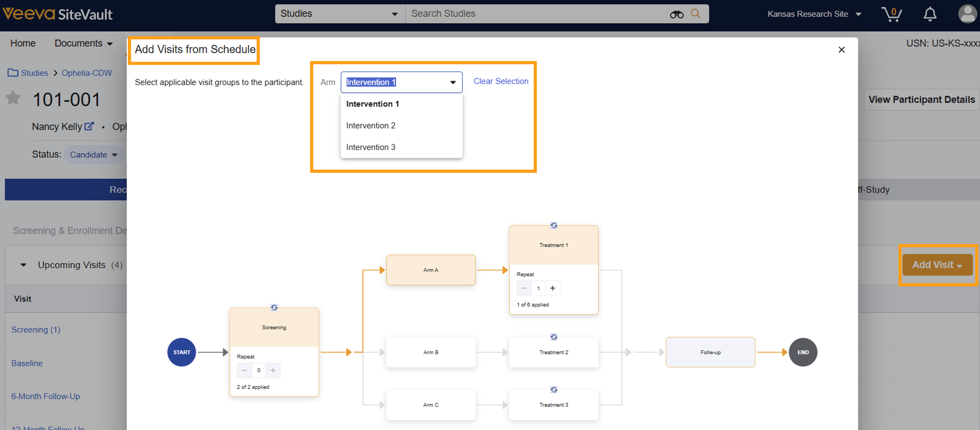
Task: Open Nancy Kelly external link icon
Action: (x=89, y=127)
